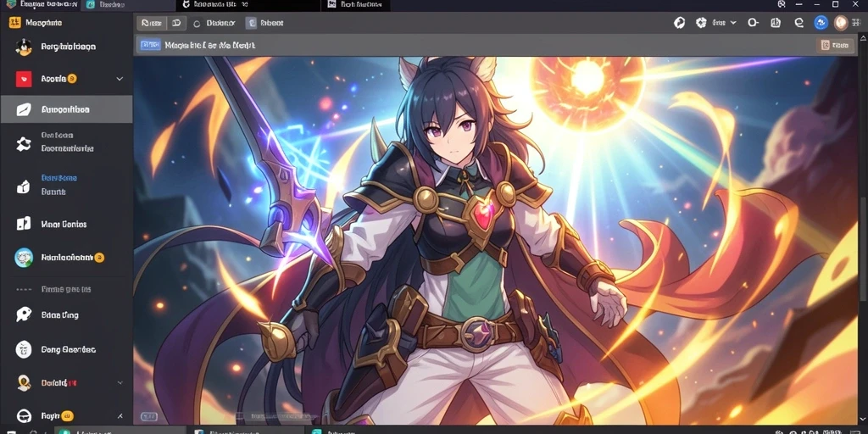Image resolution: width=868 pixels, height=434 pixels.
Task: Open the book icon in the top-right toolbar
Action: pyautogui.click(x=776, y=23)
